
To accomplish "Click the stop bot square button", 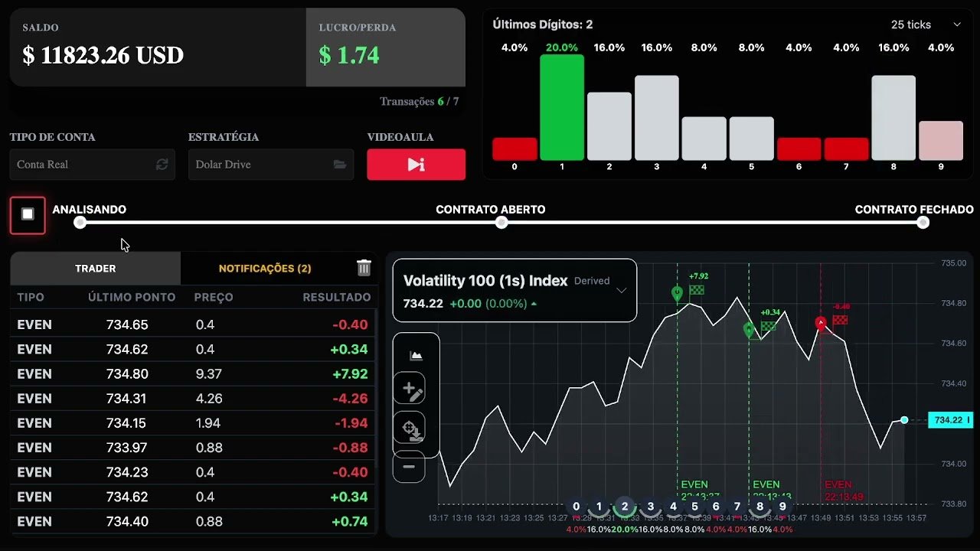I will click(28, 215).
